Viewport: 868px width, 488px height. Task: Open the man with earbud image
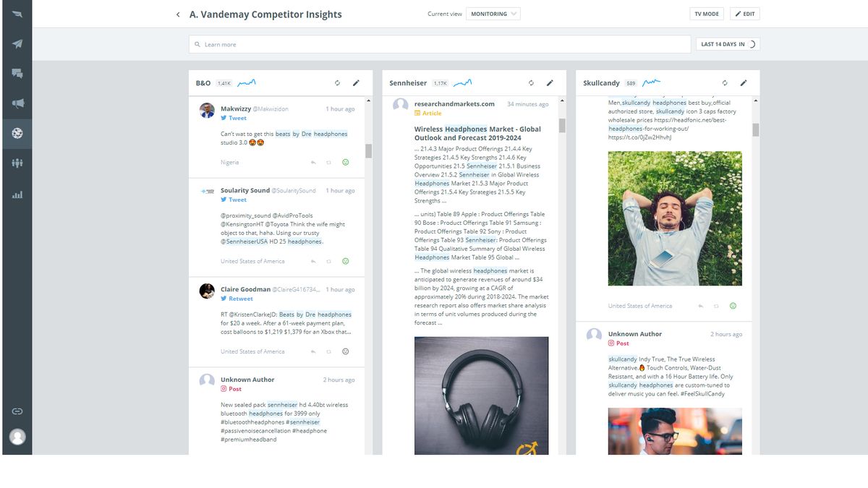[x=675, y=432]
